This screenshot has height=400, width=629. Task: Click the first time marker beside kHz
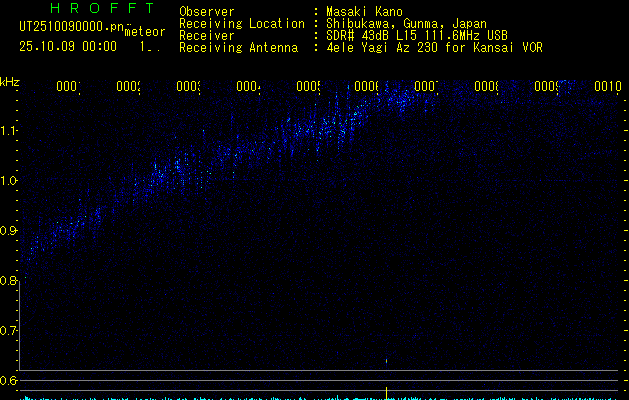pos(67,87)
